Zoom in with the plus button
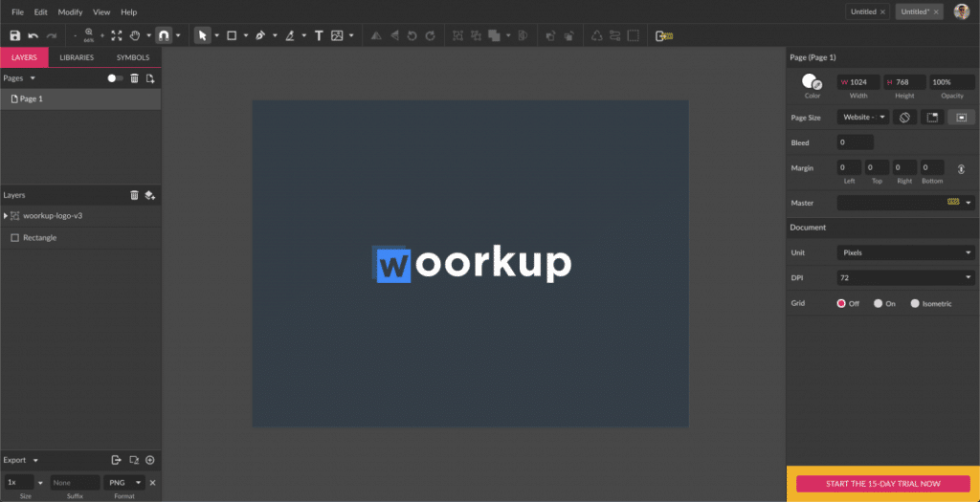980x502 pixels. pos(102,36)
